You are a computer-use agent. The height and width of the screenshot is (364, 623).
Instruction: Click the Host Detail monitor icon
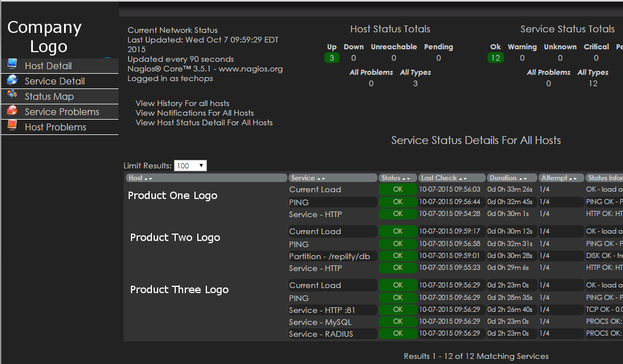coord(12,65)
